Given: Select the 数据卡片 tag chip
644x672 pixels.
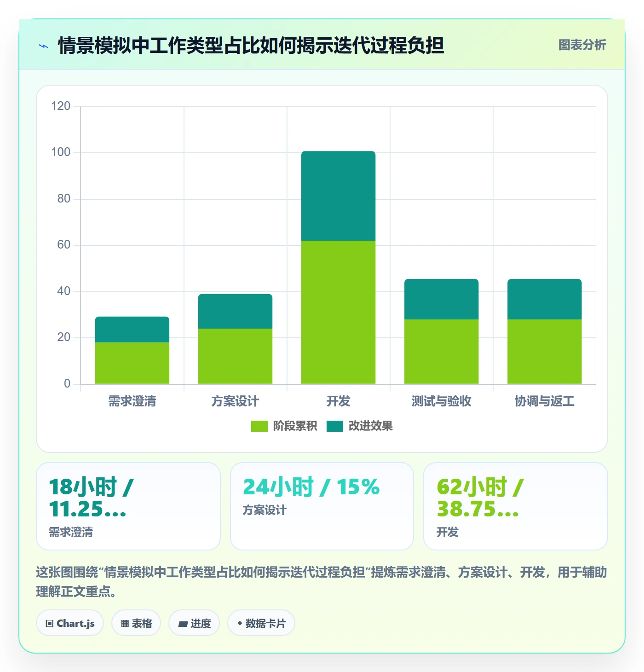Looking at the screenshot, I should pos(261,623).
